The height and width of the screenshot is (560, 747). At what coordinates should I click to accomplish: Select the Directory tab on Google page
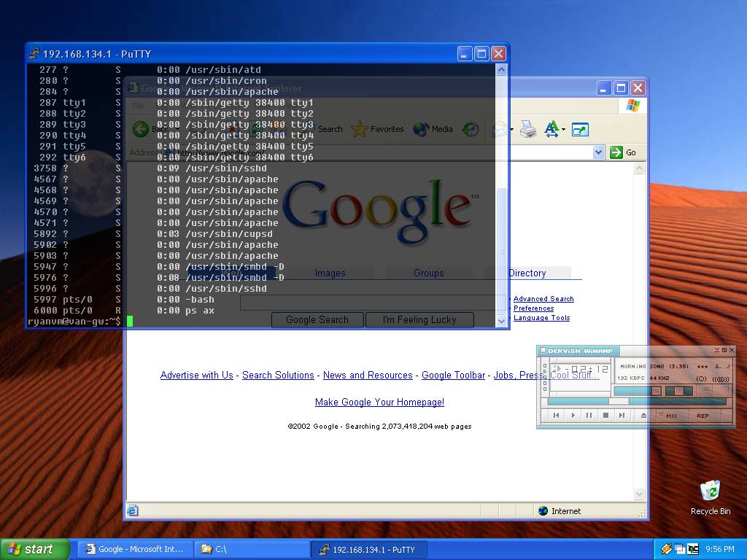point(527,273)
